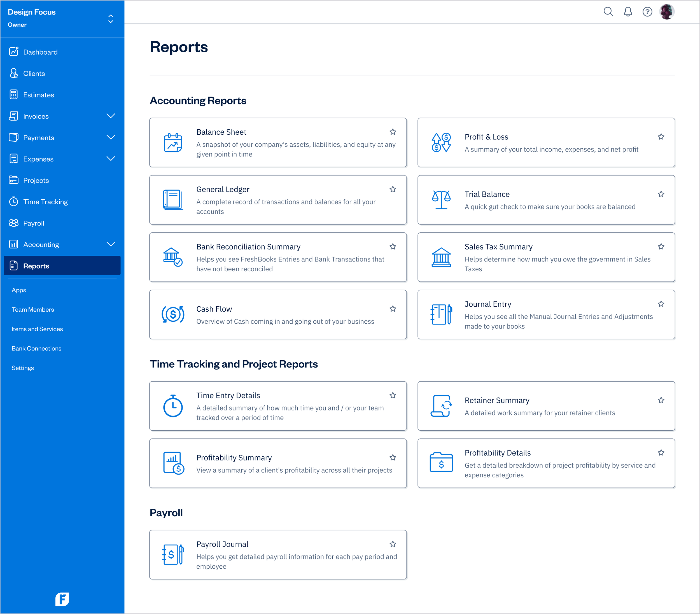This screenshot has height=614, width=700.
Task: Check notifications via the bell icon
Action: click(628, 11)
